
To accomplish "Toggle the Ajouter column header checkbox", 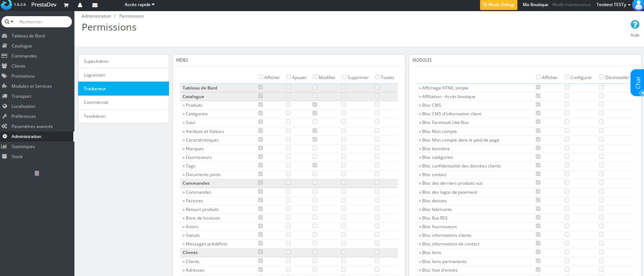I will pyautogui.click(x=288, y=77).
